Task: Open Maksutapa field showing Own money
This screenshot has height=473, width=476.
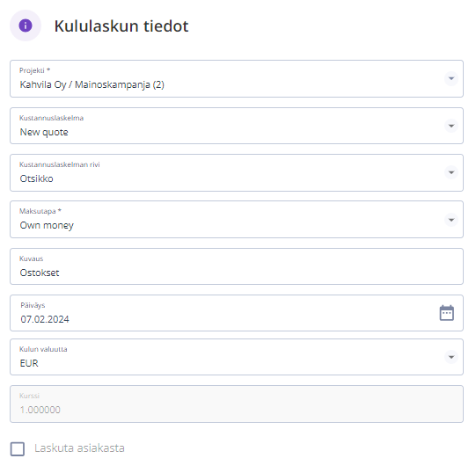Action: tap(237, 220)
